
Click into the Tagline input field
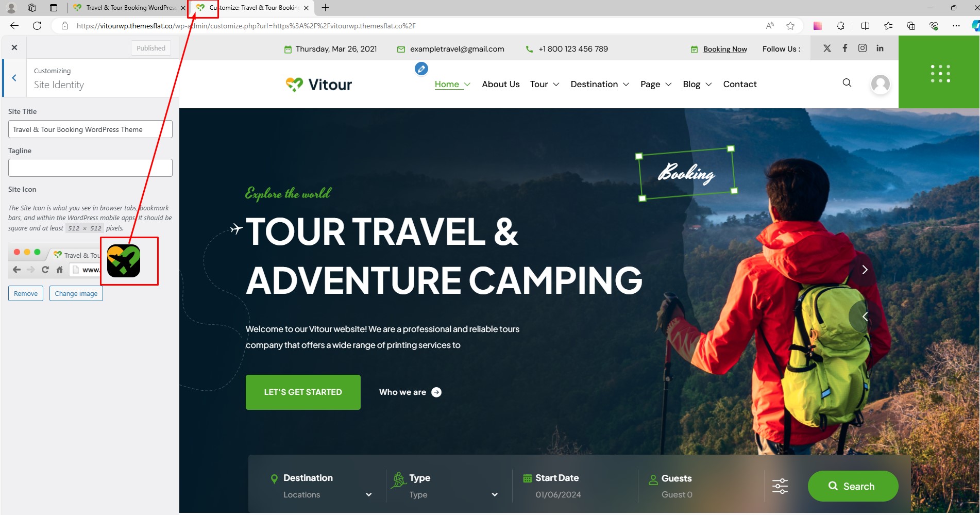(x=90, y=168)
